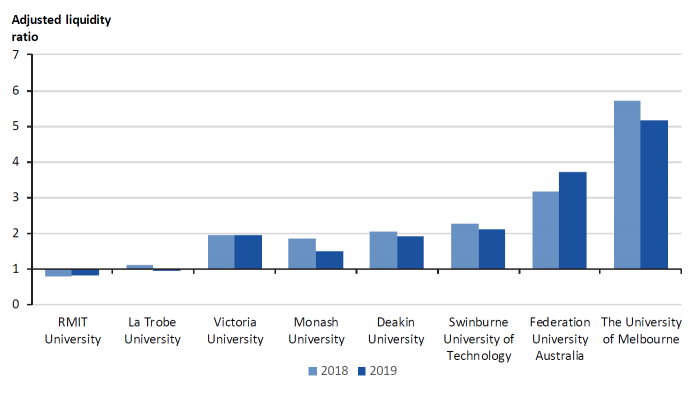Click the Monash University 2019 bar
This screenshot has width=700, height=394.
click(x=329, y=260)
